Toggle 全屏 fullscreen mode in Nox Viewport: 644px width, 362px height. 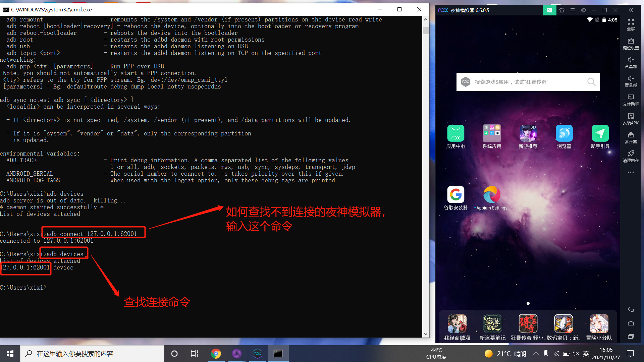click(x=631, y=24)
